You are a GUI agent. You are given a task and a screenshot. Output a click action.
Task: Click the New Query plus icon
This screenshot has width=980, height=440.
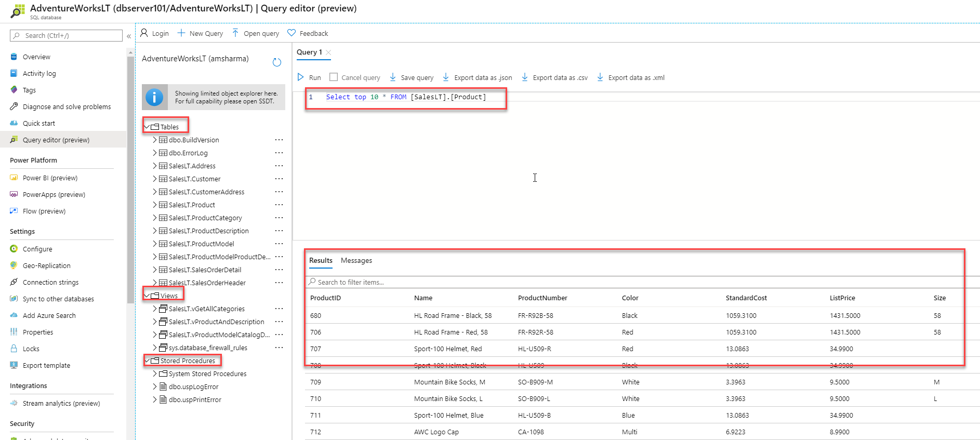(x=181, y=33)
